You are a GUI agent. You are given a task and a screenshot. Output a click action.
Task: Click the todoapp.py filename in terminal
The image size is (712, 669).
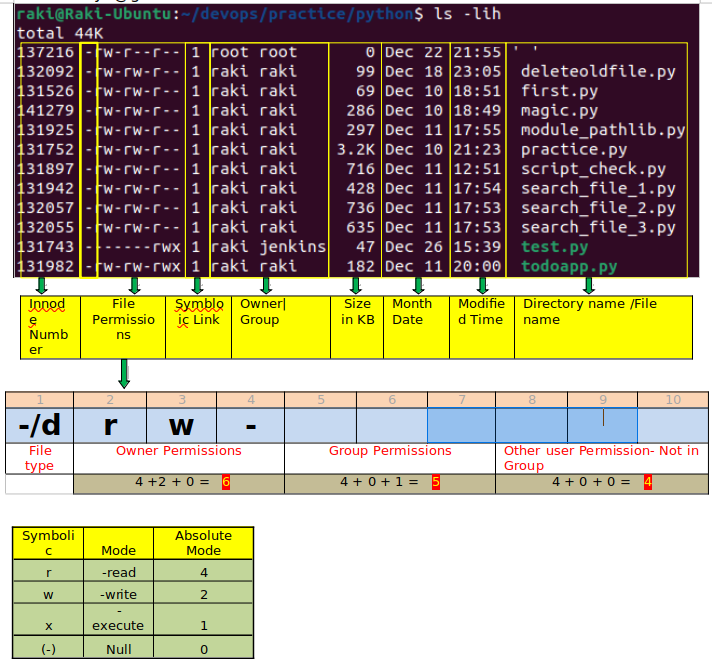pos(569,266)
